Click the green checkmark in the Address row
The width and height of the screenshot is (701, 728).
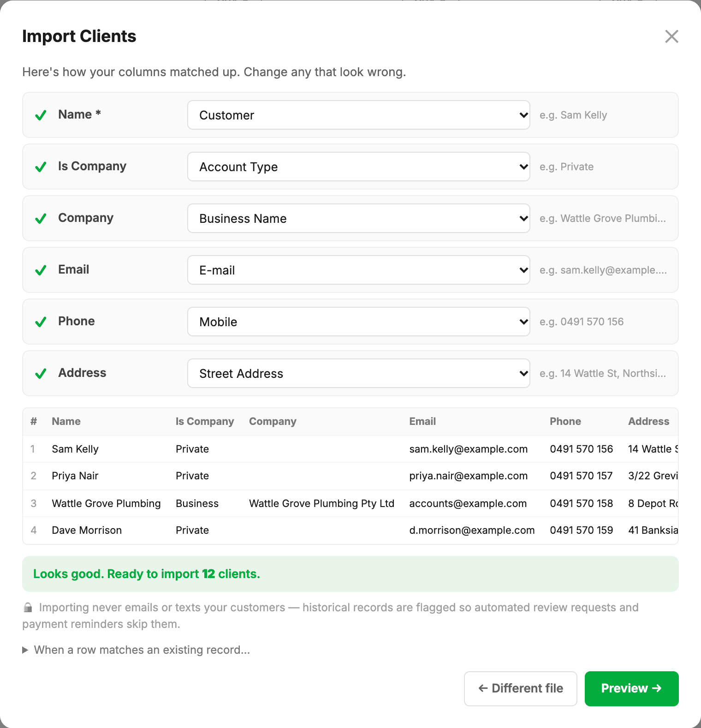click(41, 373)
